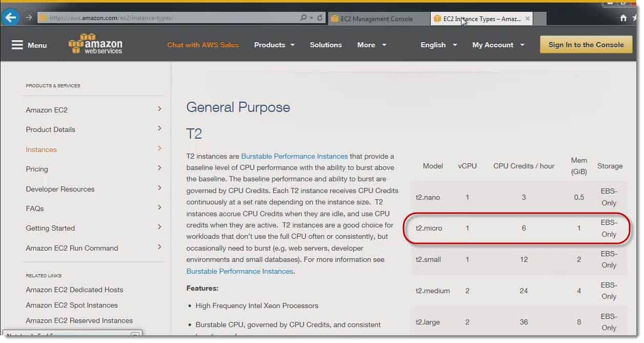Screen dimensions: 644x343
Task: Click the browser forward arrow button
Action: click(29, 17)
